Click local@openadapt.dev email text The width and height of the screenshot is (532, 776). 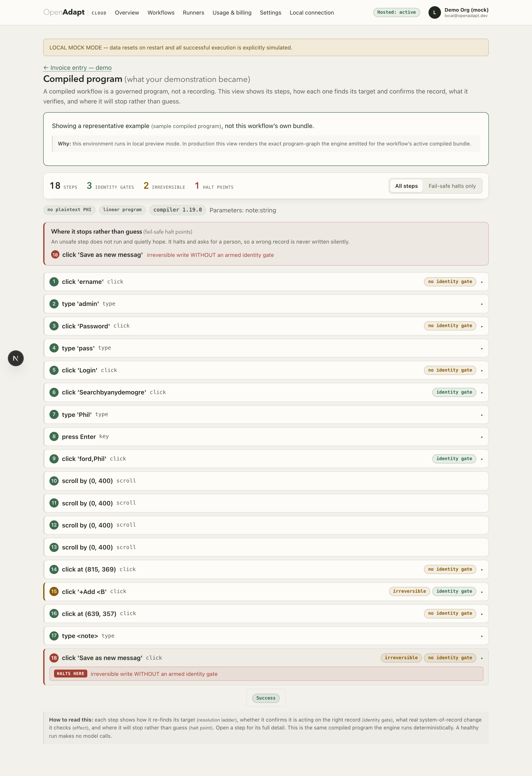466,16
